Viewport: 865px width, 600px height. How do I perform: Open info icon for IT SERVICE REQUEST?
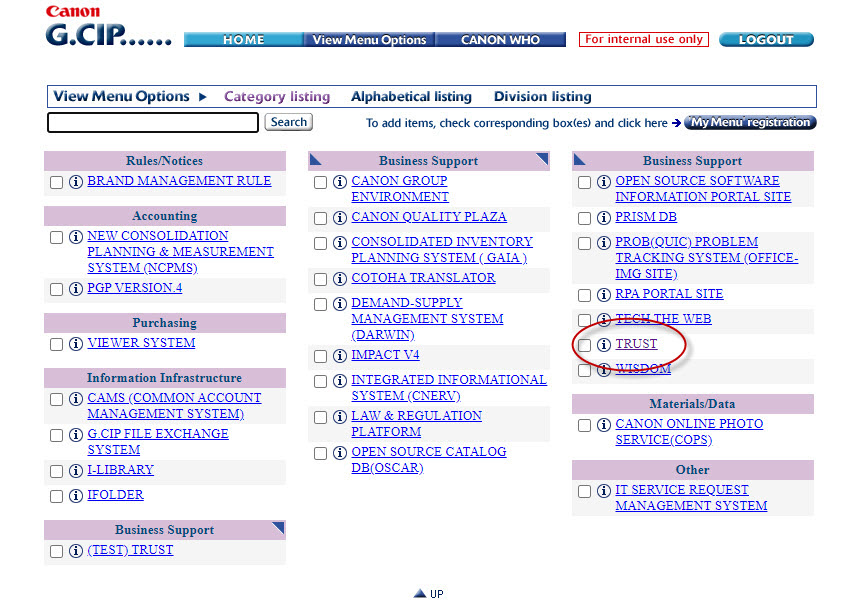[604, 491]
